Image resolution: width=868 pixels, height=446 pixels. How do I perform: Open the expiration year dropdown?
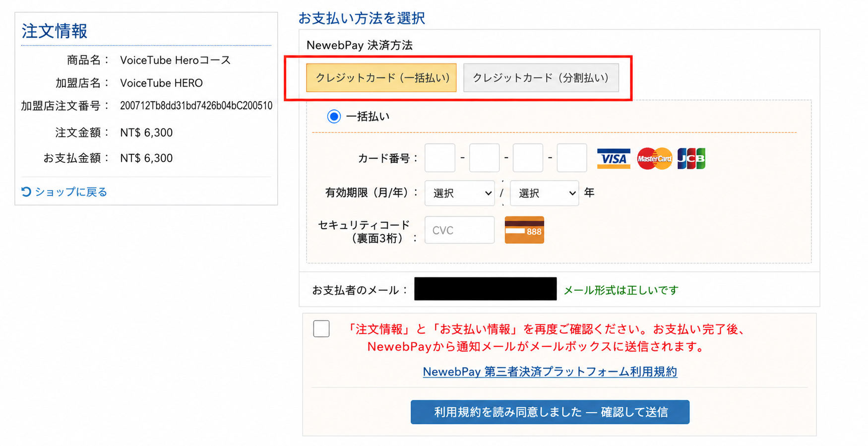[544, 193]
